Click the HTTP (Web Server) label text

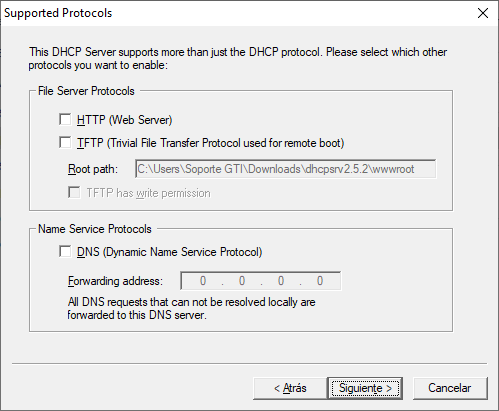coord(124,120)
